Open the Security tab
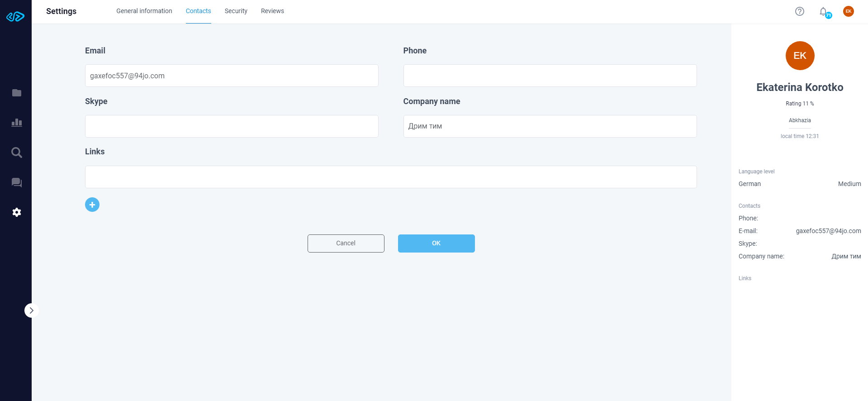 236,11
